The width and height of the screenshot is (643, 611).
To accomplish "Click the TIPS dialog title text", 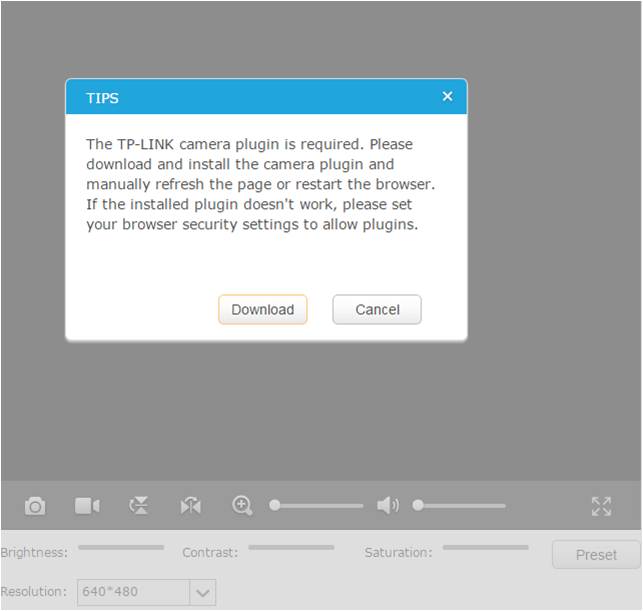I will 102,98.
